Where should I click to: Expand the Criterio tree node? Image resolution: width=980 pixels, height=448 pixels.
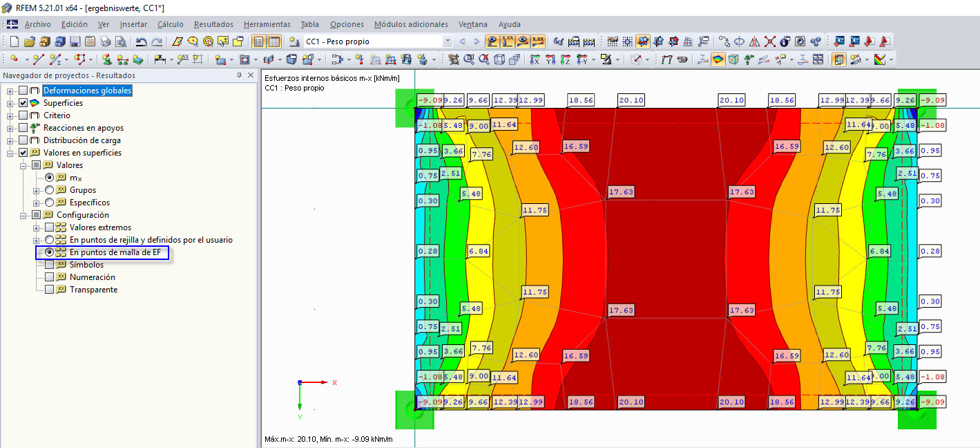[10, 115]
